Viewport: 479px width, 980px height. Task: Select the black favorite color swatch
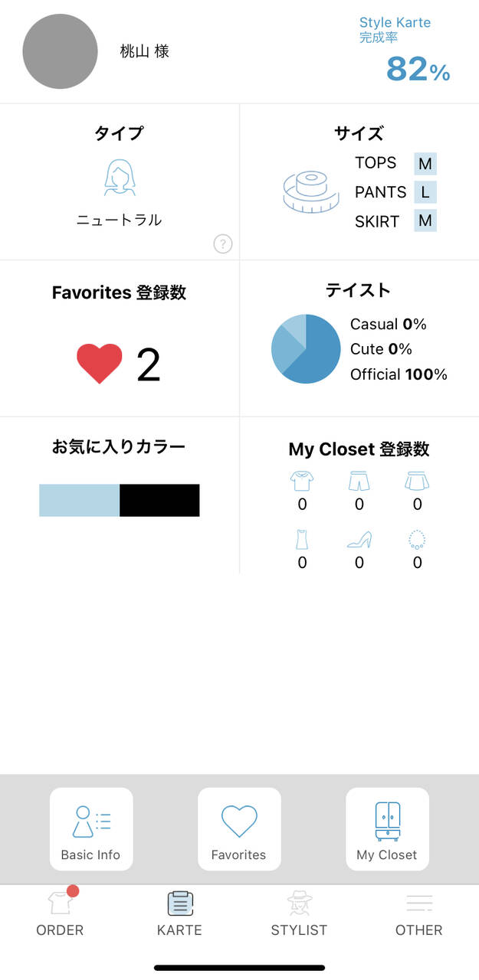tap(159, 500)
